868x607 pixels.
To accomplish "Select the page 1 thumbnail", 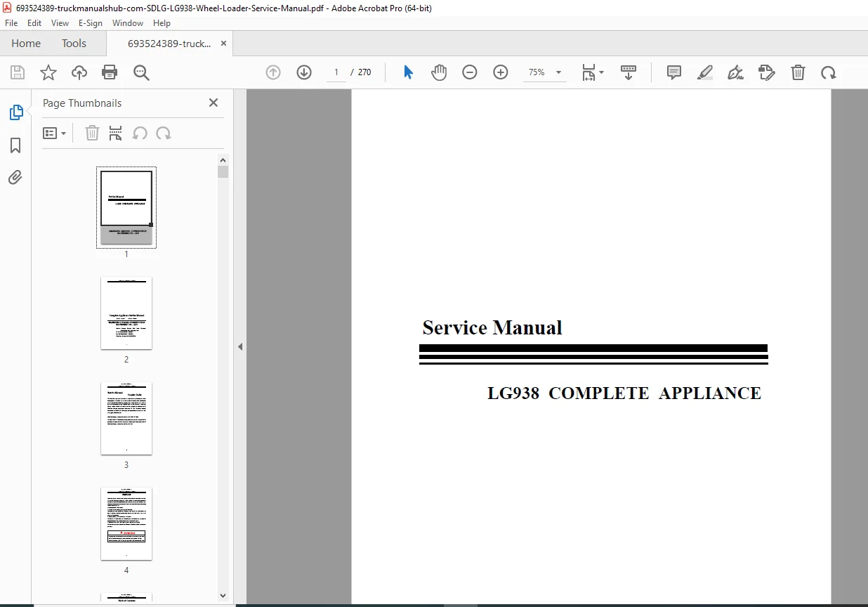I will tap(126, 207).
